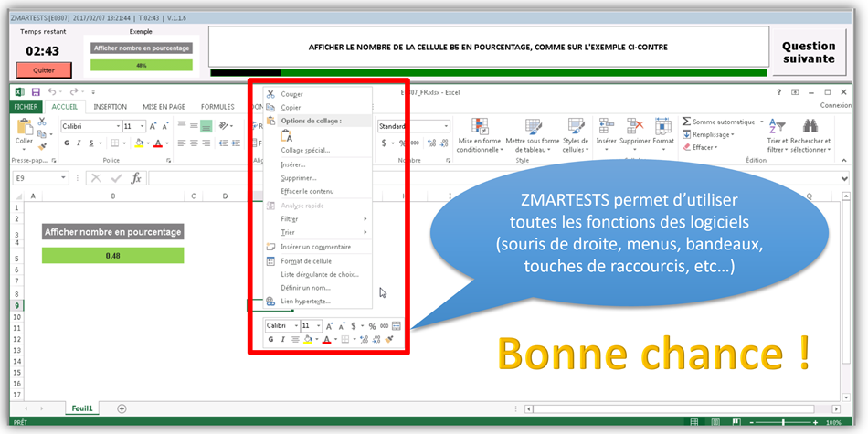Open the Standard number format dropdown

coord(446,126)
